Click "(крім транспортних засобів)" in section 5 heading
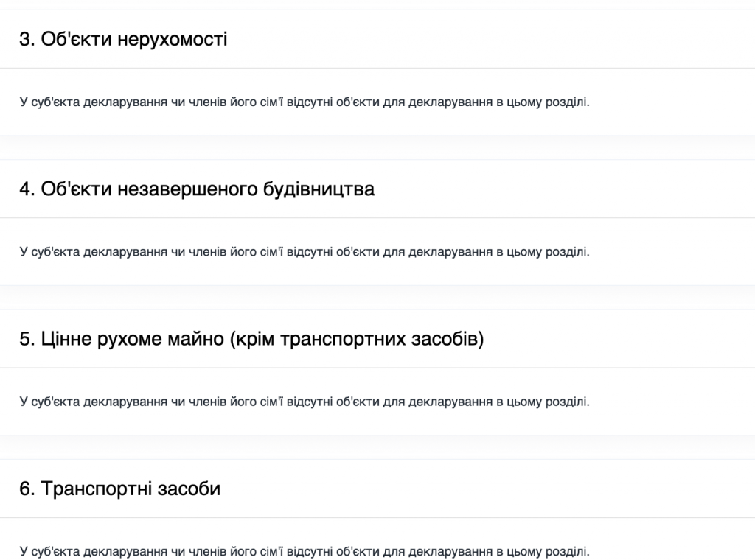The width and height of the screenshot is (755, 560). (357, 340)
